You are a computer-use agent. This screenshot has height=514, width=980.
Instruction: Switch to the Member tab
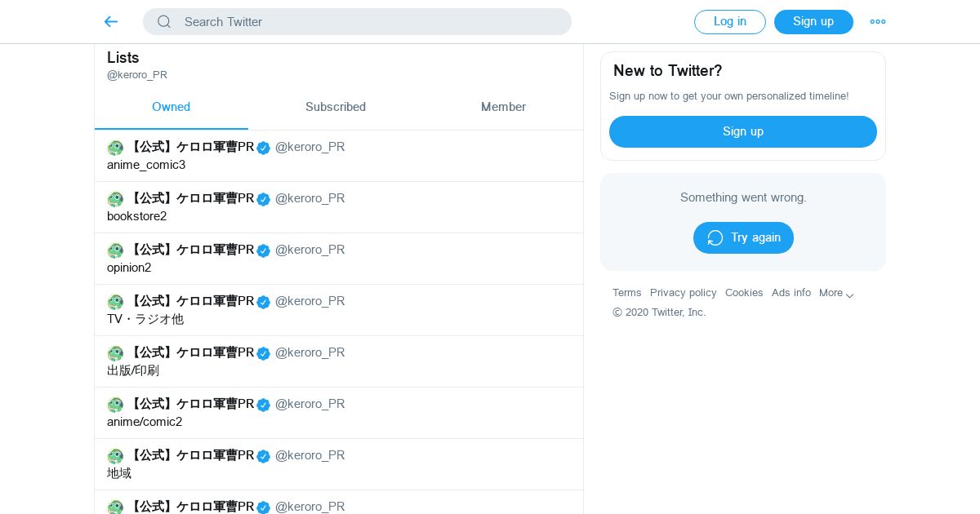(x=503, y=107)
